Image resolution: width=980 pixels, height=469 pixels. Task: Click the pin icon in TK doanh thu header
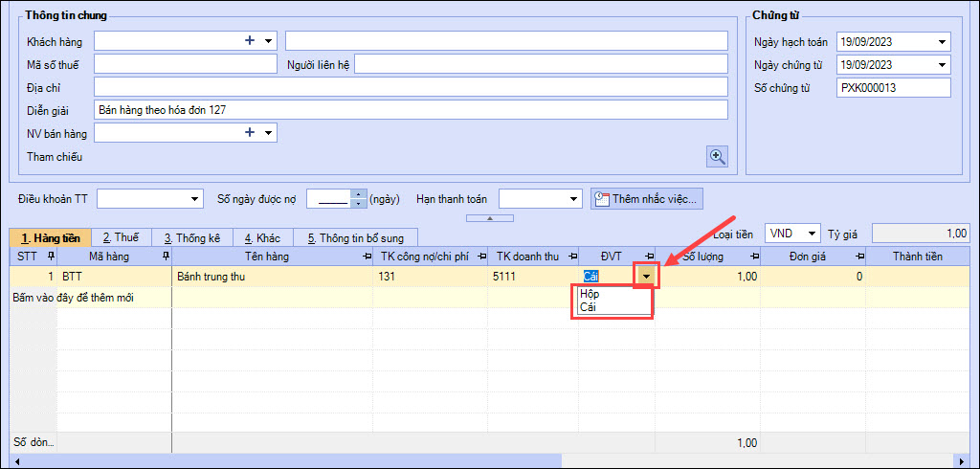pos(571,257)
